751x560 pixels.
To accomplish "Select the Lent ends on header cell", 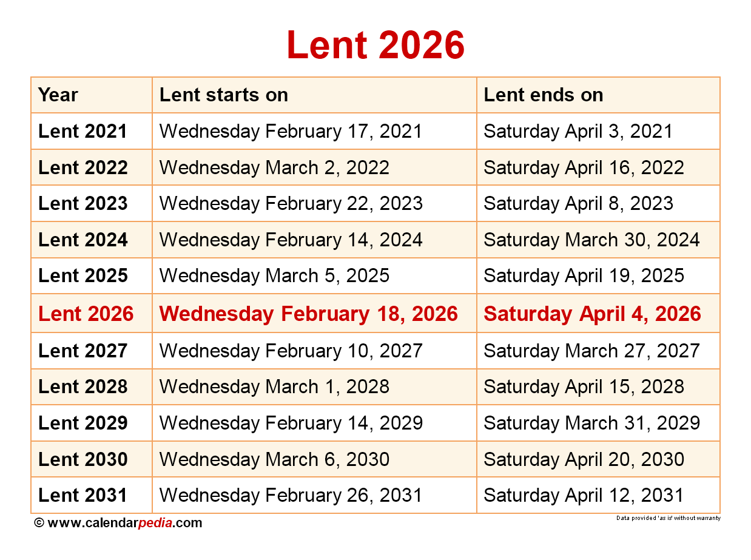I will 544,95.
